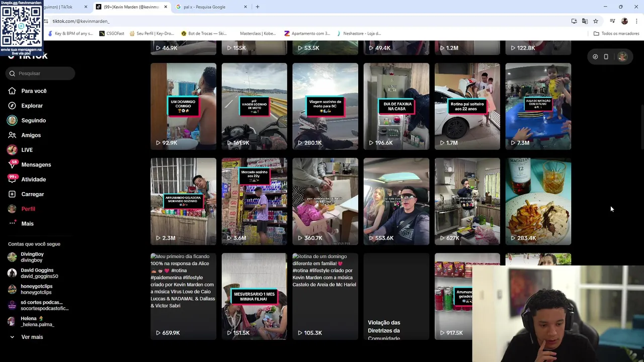This screenshot has width=644, height=362.
Task: Bookmark this page with the star icon
Action: 596,21
